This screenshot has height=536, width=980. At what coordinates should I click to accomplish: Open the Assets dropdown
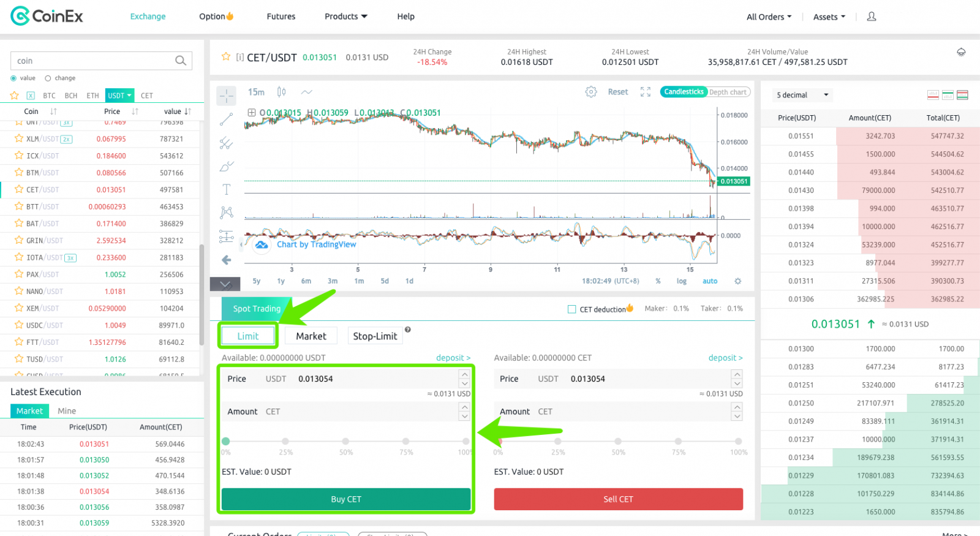[x=829, y=17]
